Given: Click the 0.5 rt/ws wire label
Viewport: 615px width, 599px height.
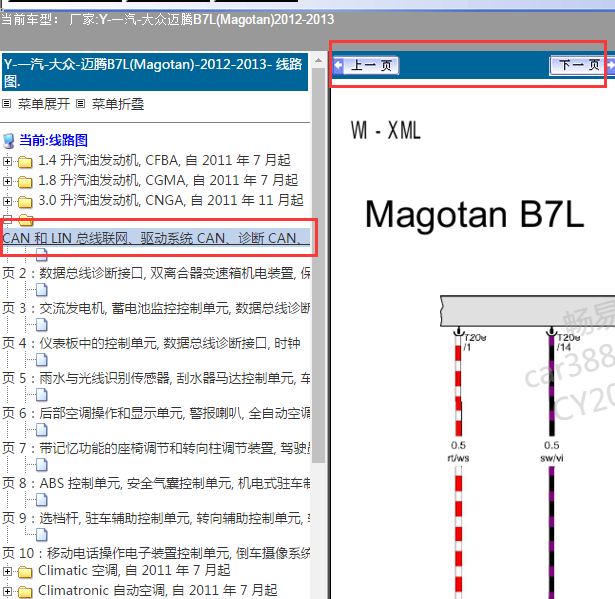Looking at the screenshot, I should tap(458, 452).
